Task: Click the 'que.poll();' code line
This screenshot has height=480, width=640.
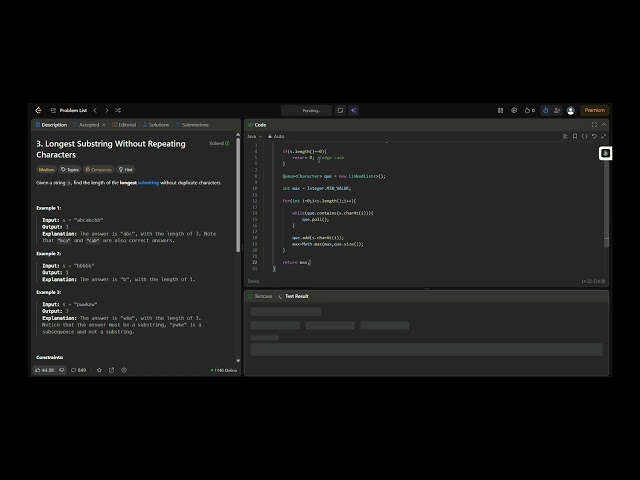Action: pos(315,220)
